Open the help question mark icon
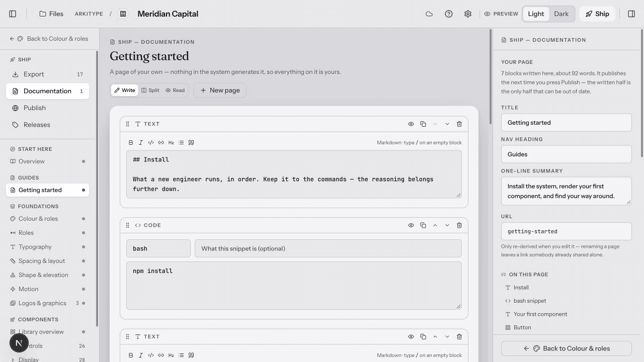Screen dimensions: 644x362 click(x=449, y=14)
